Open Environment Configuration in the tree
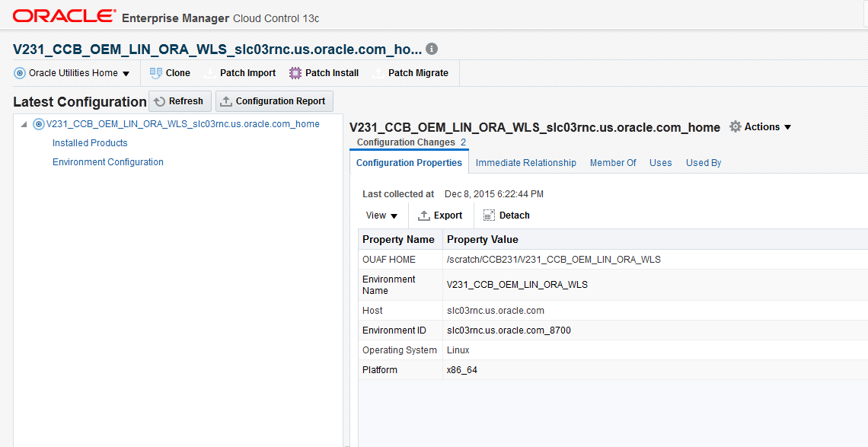868x447 pixels. pyautogui.click(x=108, y=162)
